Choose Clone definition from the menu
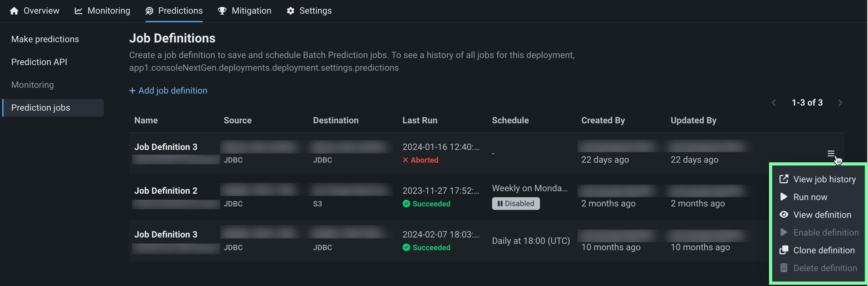The width and height of the screenshot is (868, 286). tap(824, 250)
